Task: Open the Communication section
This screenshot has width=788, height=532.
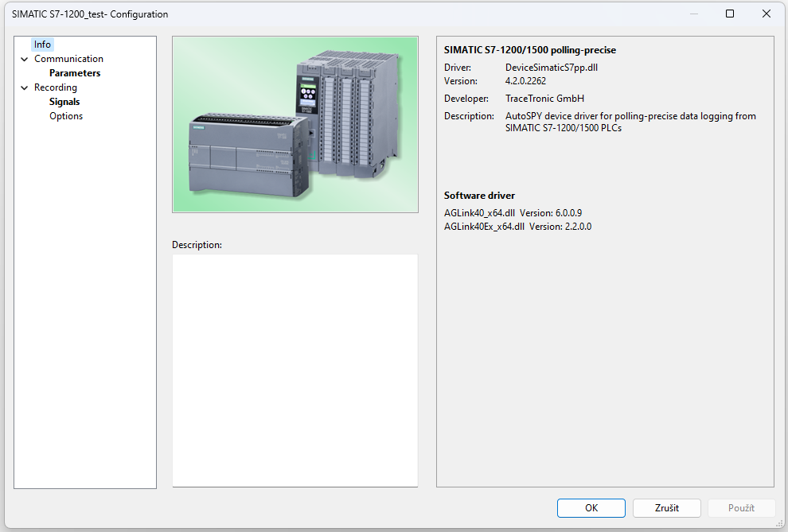Action: click(x=68, y=59)
